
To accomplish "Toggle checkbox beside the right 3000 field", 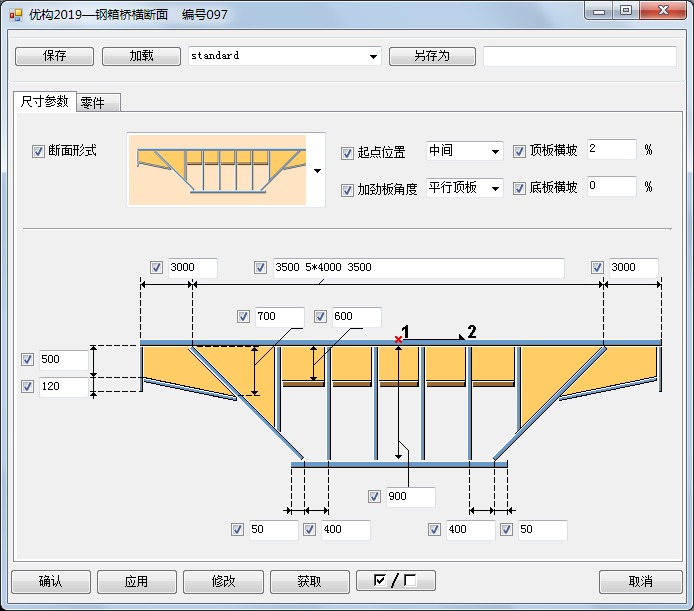I will [x=598, y=267].
